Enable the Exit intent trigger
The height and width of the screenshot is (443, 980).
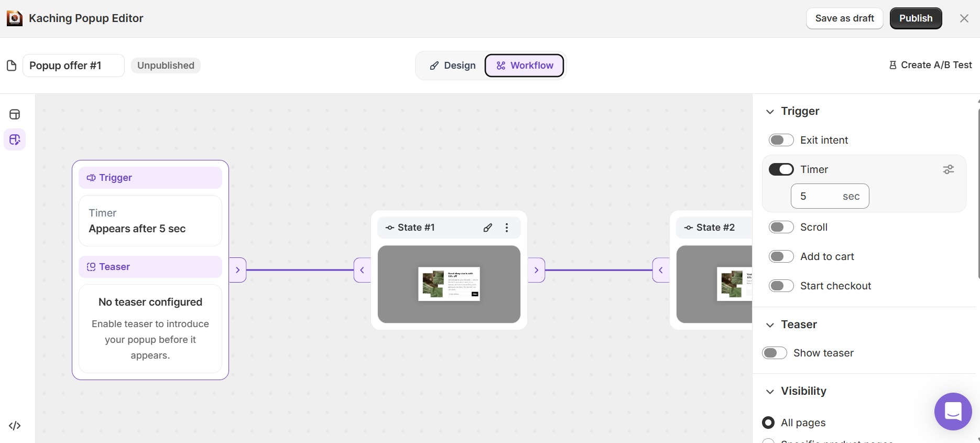tap(781, 140)
